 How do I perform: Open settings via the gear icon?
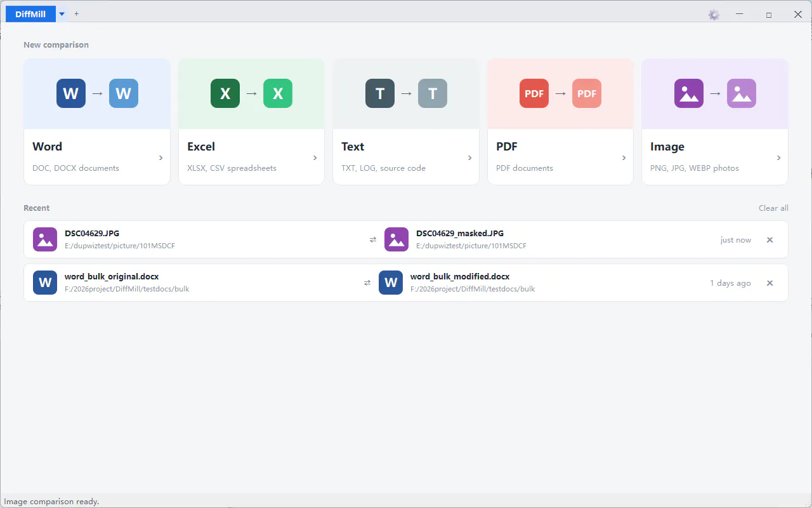coord(714,15)
